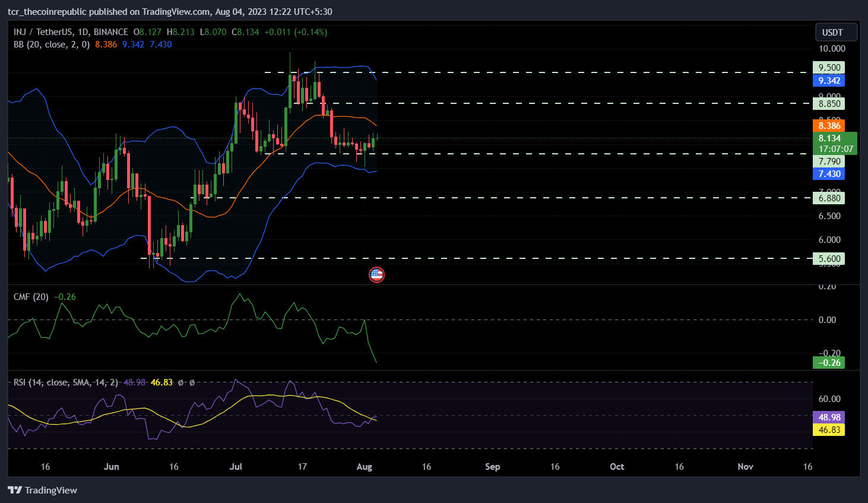Click the 17:07:07 bar countdown timer

pyautogui.click(x=835, y=149)
